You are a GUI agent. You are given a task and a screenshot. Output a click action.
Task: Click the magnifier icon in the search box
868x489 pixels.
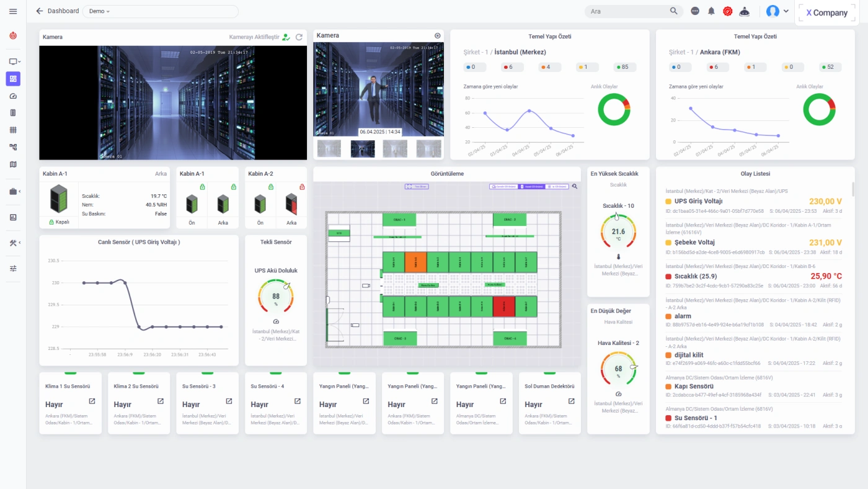(674, 11)
